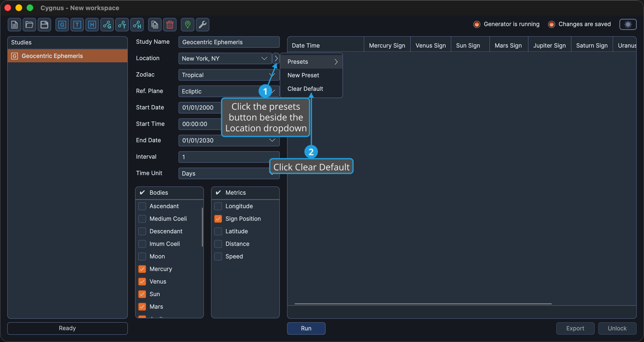Open locations with green pin icon
The width and height of the screenshot is (644, 342).
[188, 25]
